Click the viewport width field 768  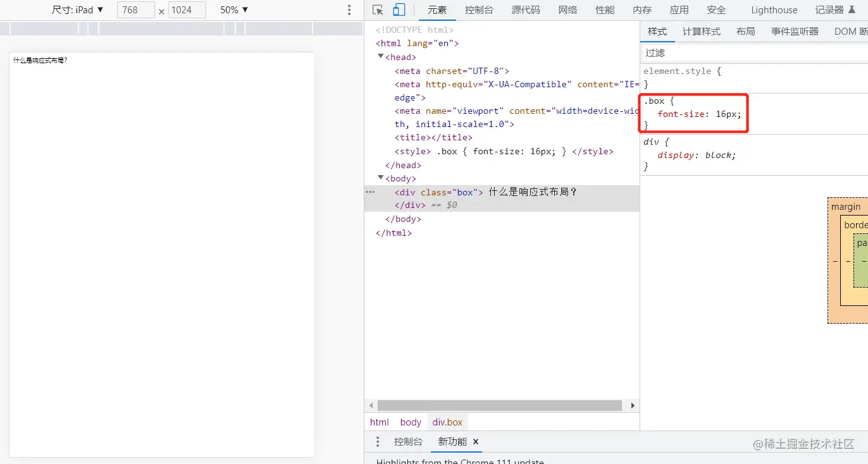[x=136, y=9]
